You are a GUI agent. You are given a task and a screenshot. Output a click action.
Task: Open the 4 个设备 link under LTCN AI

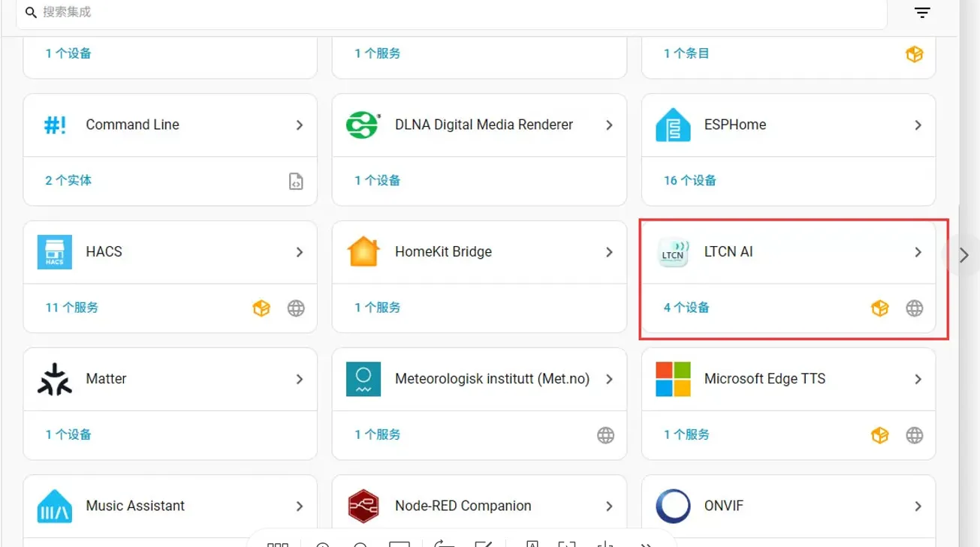coord(687,308)
